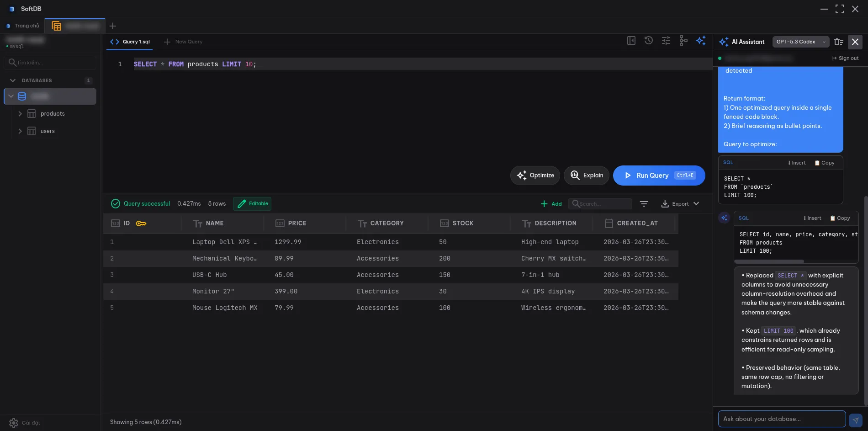This screenshot has width=868, height=431.
Task: Open the schema diagram view icon
Action: tap(683, 41)
